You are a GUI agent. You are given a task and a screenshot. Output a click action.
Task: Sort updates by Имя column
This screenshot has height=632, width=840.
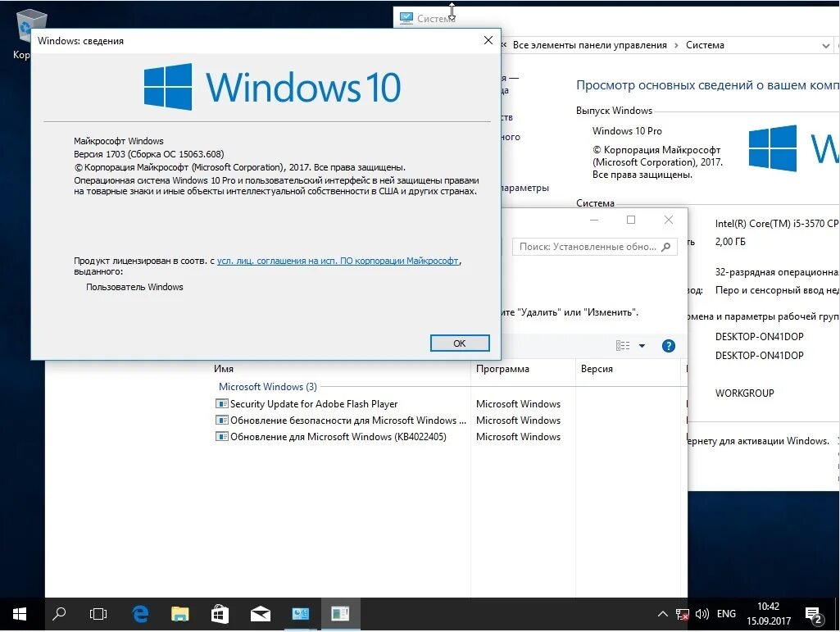point(224,369)
